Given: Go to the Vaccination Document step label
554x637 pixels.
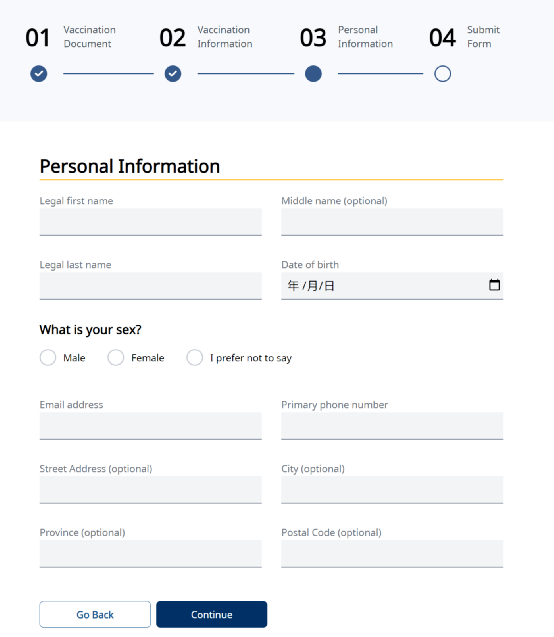Looking at the screenshot, I should (89, 37).
